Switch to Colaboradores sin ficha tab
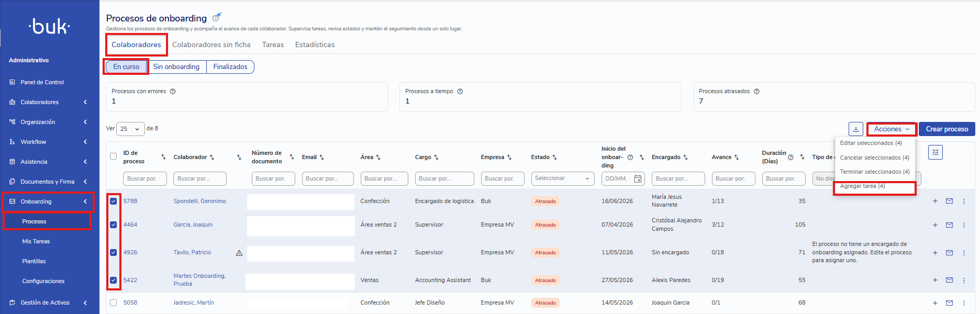This screenshot has height=314, width=980. click(x=211, y=44)
